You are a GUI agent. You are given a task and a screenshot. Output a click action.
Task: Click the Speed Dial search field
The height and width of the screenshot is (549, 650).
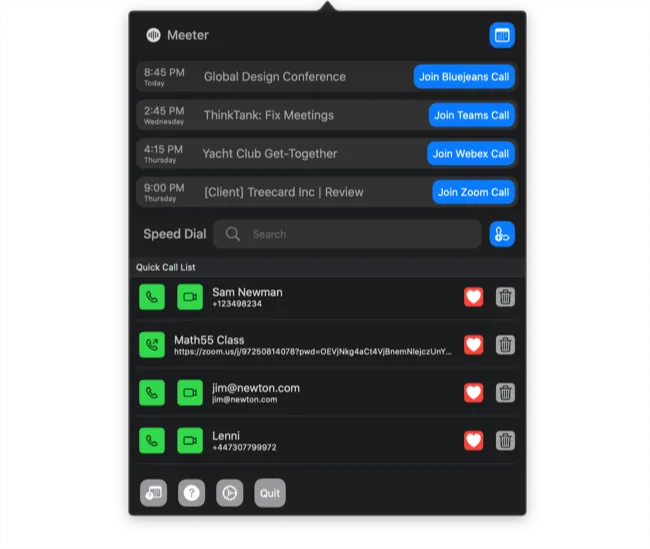347,234
